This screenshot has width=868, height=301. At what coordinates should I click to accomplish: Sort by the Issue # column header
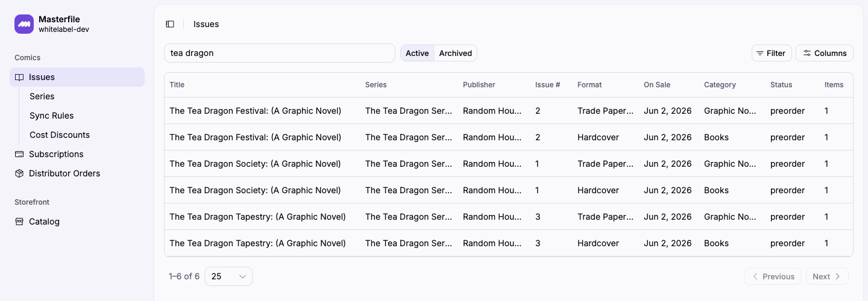(548, 85)
